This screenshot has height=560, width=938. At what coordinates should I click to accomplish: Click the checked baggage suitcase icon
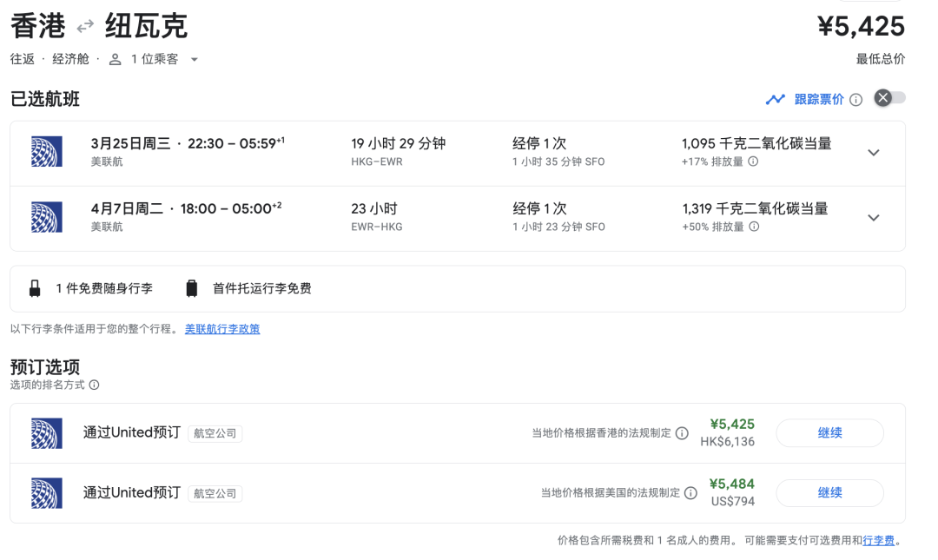tap(192, 289)
